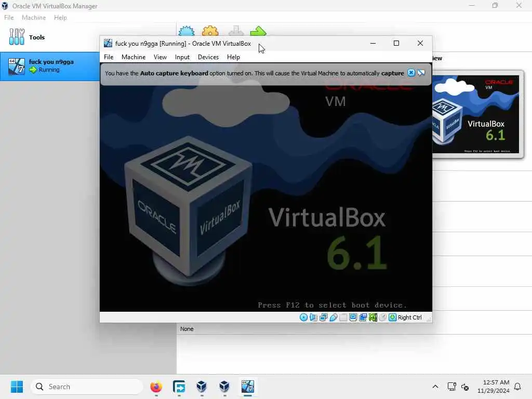Dismiss the Auto capture keyboard notification

pos(411,73)
